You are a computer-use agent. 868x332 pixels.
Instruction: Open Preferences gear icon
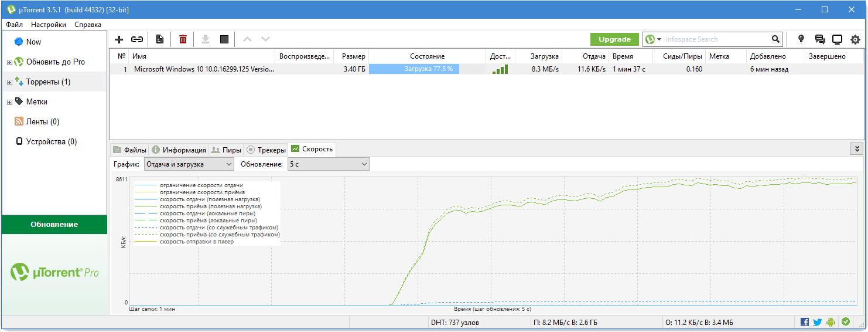[856, 39]
